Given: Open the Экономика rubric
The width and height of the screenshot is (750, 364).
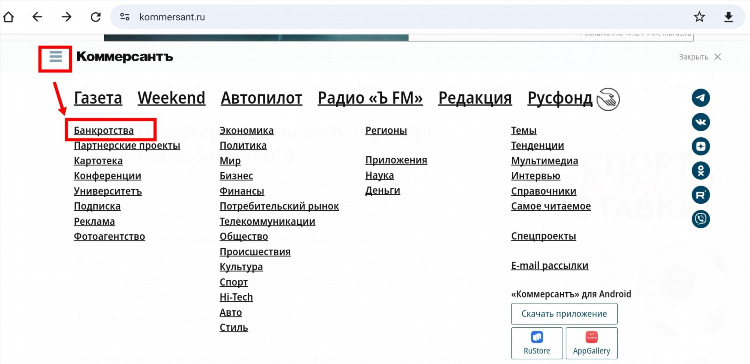Looking at the screenshot, I should 247,131.
